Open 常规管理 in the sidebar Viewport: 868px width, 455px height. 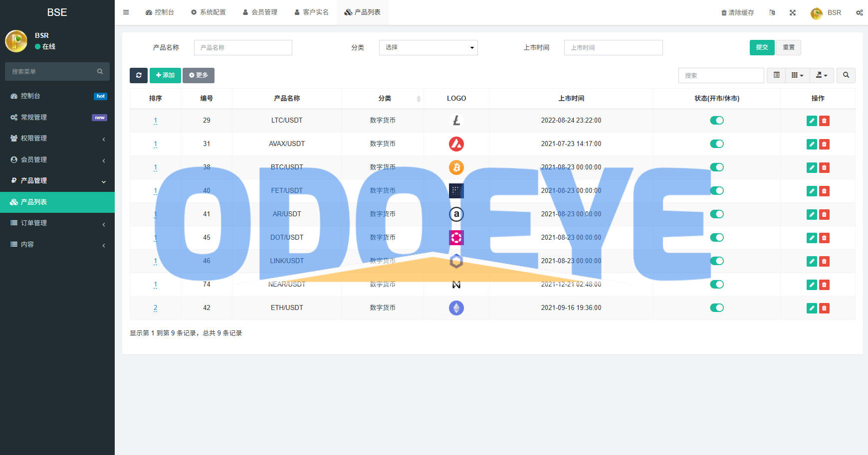pyautogui.click(x=57, y=118)
